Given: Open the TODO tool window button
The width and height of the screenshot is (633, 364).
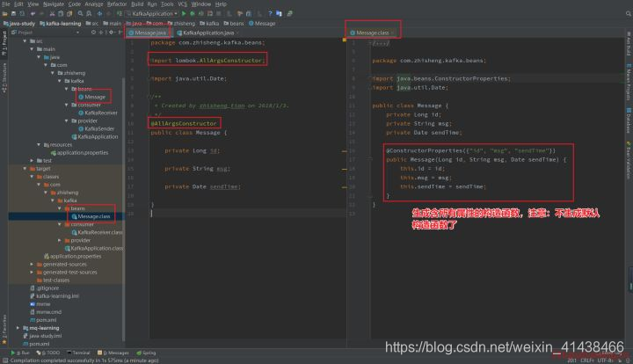Looking at the screenshot, I should 48,353.
